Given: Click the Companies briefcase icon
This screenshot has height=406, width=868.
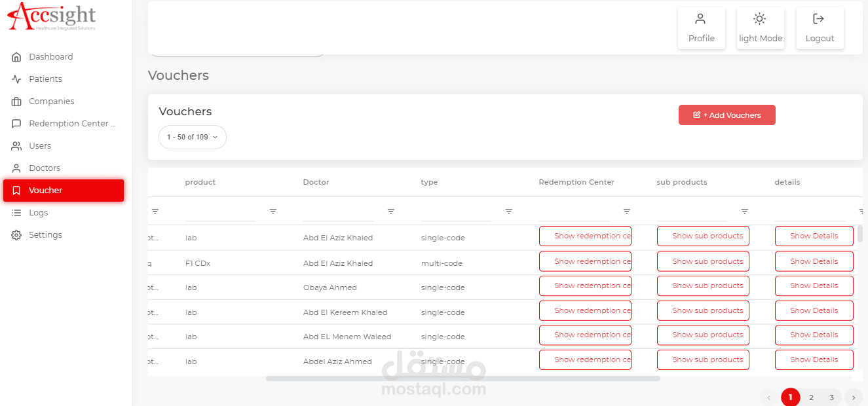Looking at the screenshot, I should pos(16,101).
